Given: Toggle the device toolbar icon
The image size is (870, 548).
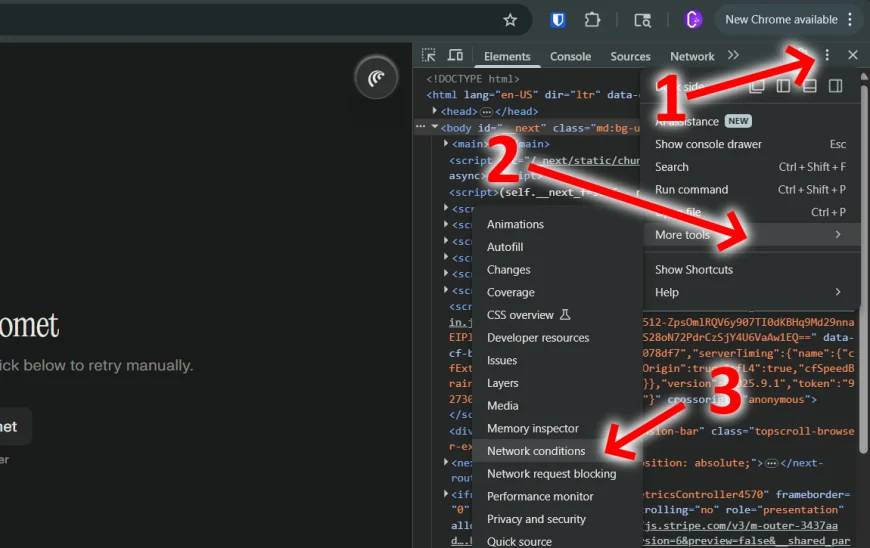Looking at the screenshot, I should pos(455,56).
